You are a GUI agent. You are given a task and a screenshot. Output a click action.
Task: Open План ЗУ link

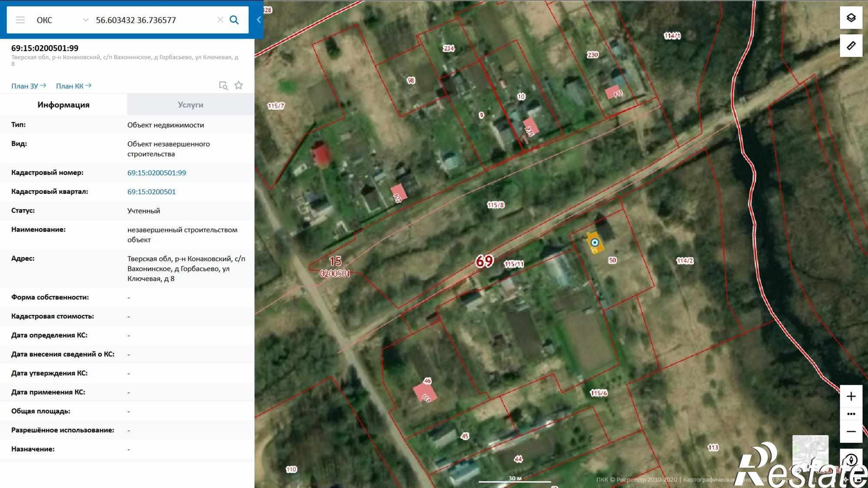[x=29, y=86]
